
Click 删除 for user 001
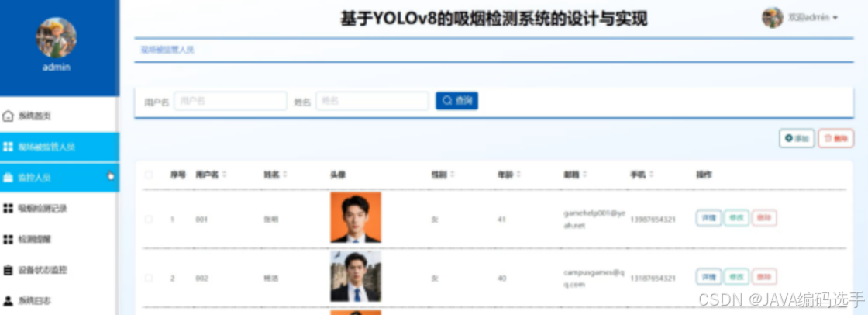tap(764, 218)
